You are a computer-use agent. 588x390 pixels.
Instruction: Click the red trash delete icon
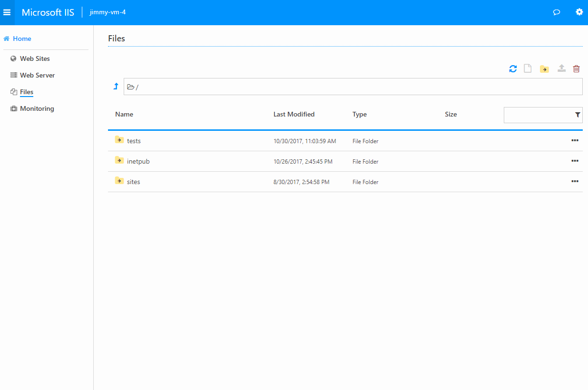(577, 68)
